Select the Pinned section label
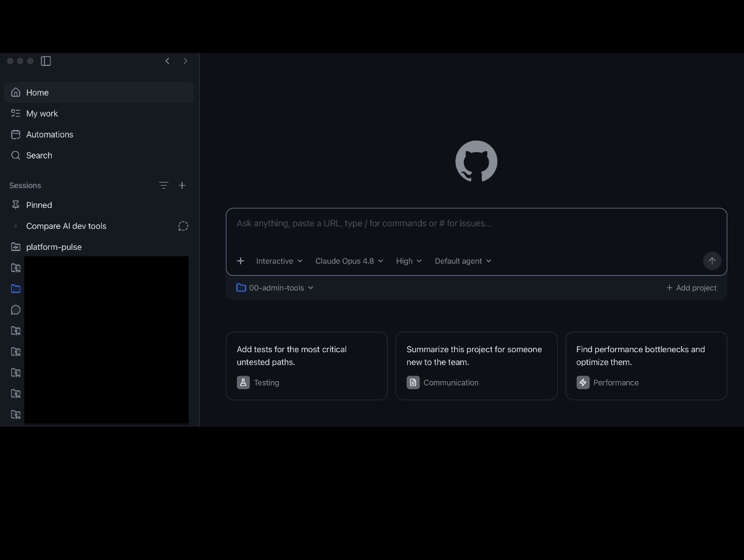 tap(39, 205)
